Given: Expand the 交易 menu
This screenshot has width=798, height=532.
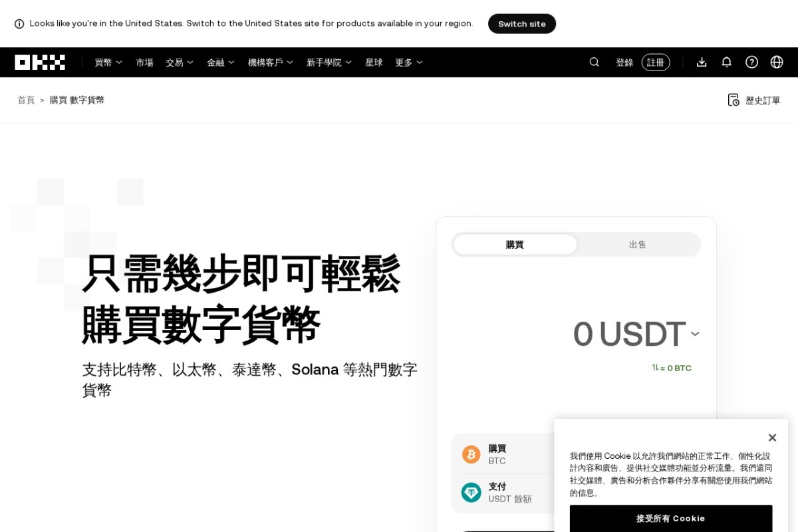Looking at the screenshot, I should click(180, 63).
